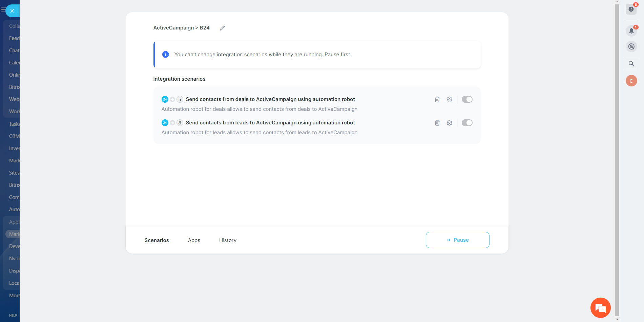Screen dimensions: 644x322
Task: Toggle the leads scenario switch
Action: point(467,123)
